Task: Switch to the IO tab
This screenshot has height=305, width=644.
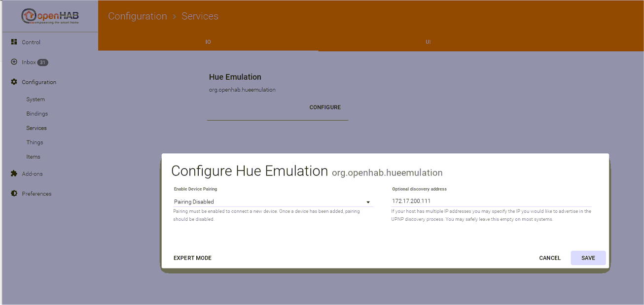Action: (208, 42)
